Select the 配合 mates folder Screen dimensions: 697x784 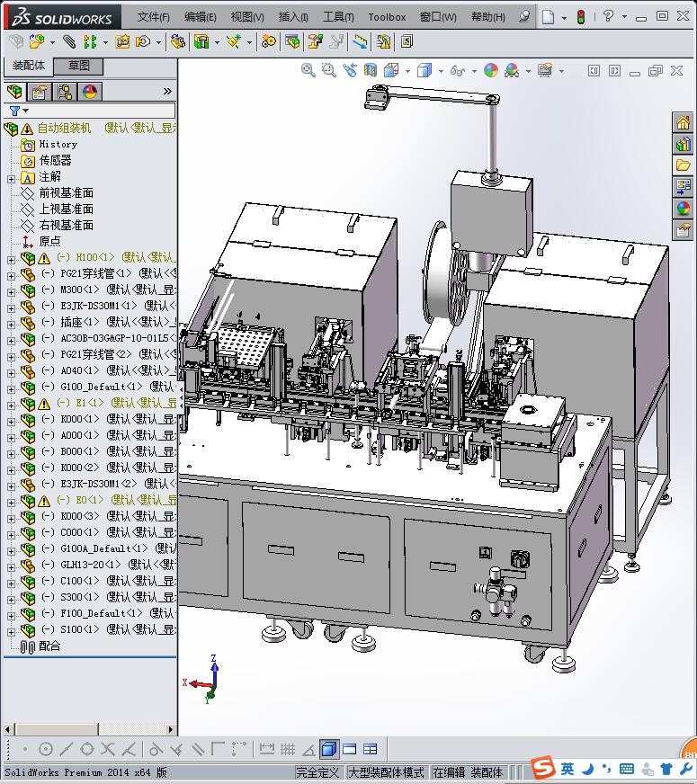click(49, 646)
